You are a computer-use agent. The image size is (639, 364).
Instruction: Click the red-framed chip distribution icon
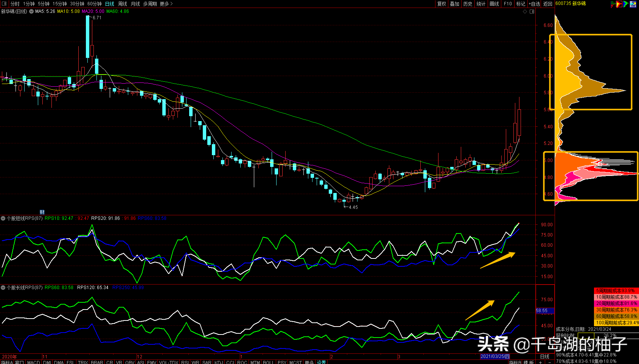[x=619, y=4]
